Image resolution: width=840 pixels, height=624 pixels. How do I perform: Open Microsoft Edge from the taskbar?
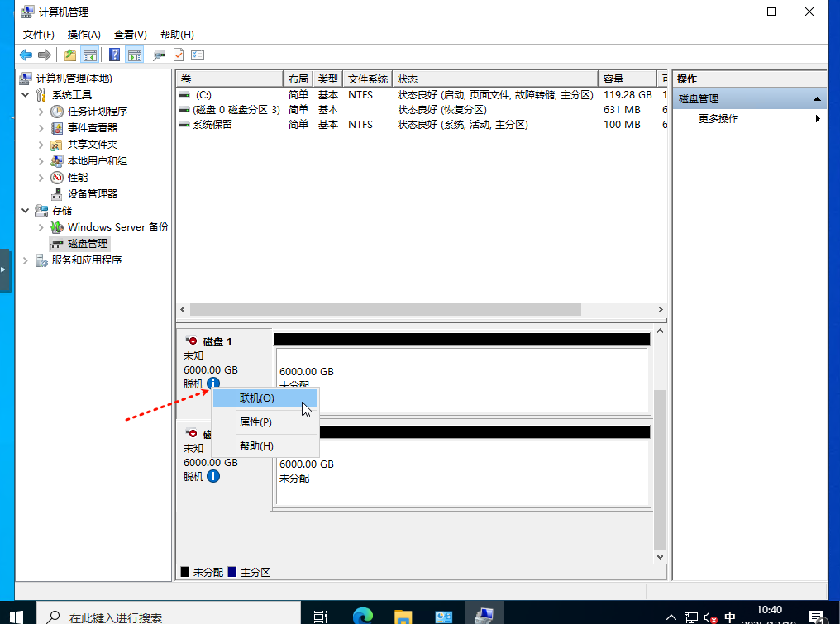click(362, 616)
